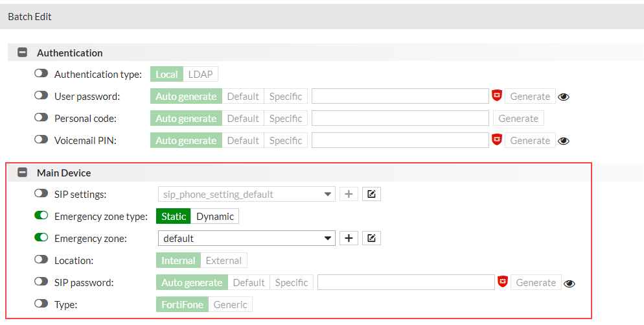
Task: Enable the Authentication type toggle
Action: [x=41, y=74]
